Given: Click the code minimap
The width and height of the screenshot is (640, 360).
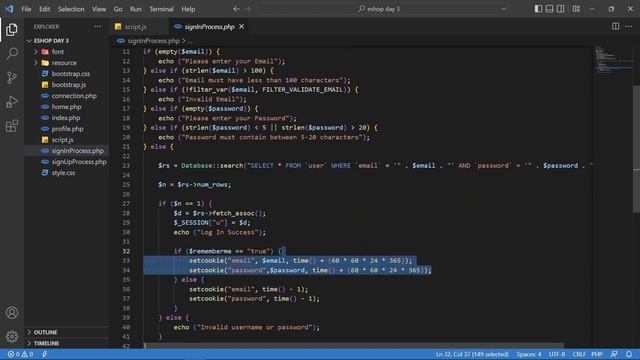Looking at the screenshot, I should [x=613, y=60].
